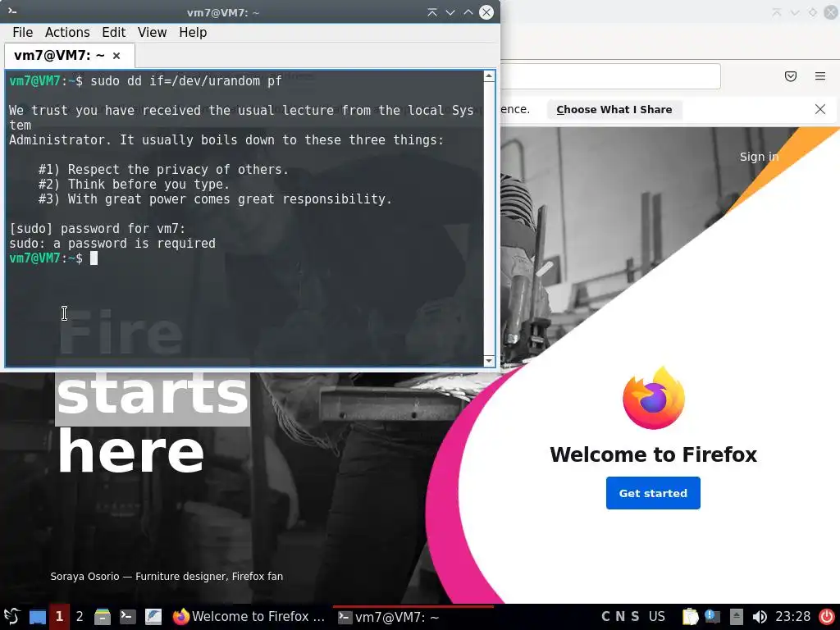Click the Welcome to Firefox heading
Screen dimensions: 840x630
pos(653,454)
